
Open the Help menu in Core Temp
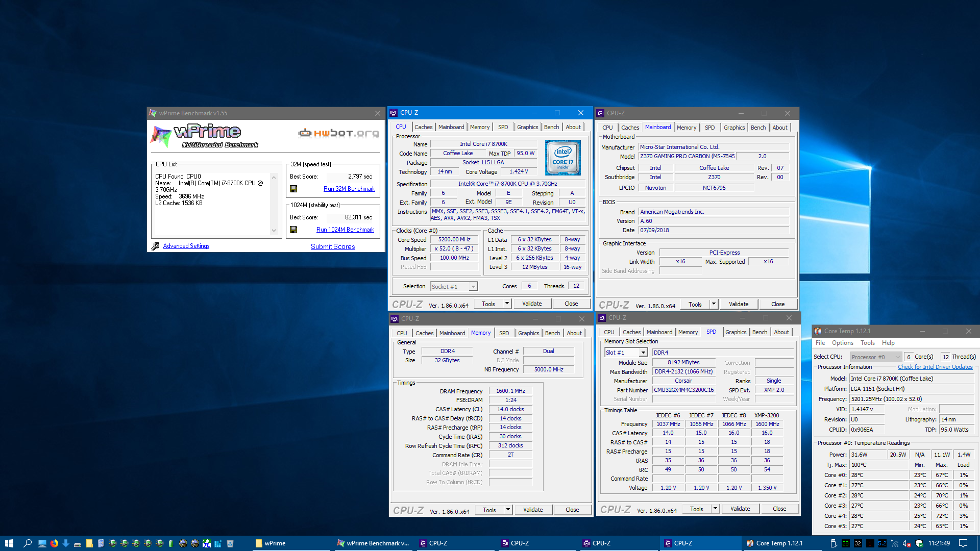point(888,343)
